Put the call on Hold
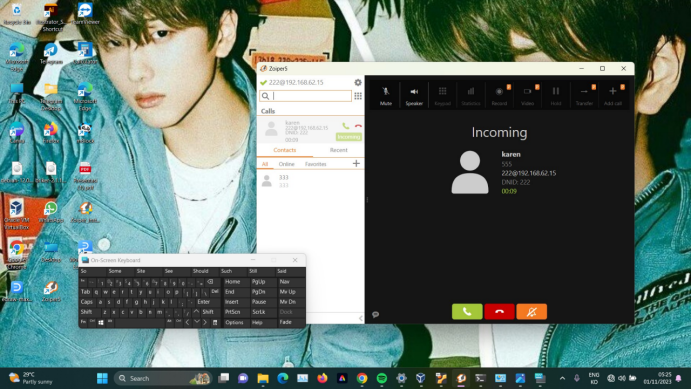 pyautogui.click(x=556, y=95)
